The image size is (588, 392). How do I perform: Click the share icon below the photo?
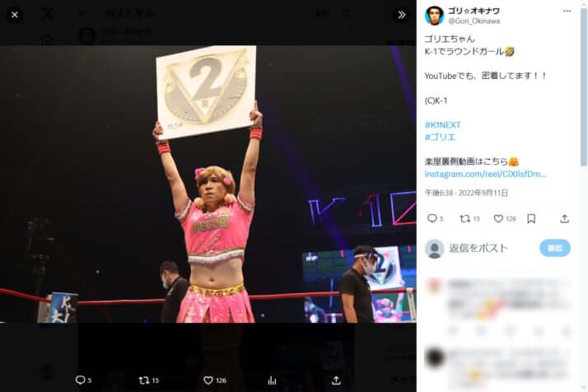pos(336,380)
